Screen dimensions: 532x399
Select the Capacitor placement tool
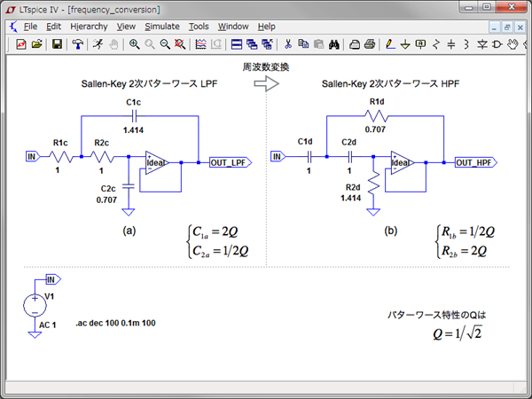pos(451,43)
